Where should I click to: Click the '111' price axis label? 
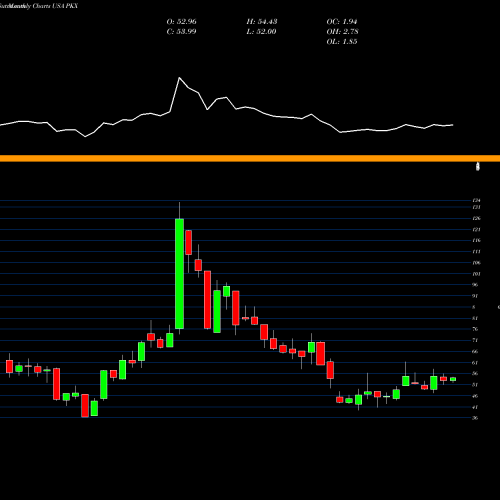point(476,252)
